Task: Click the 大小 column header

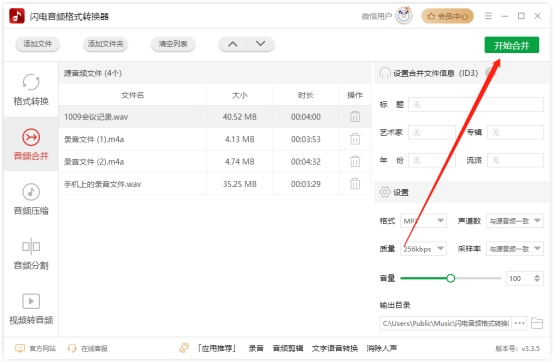Action: point(240,95)
